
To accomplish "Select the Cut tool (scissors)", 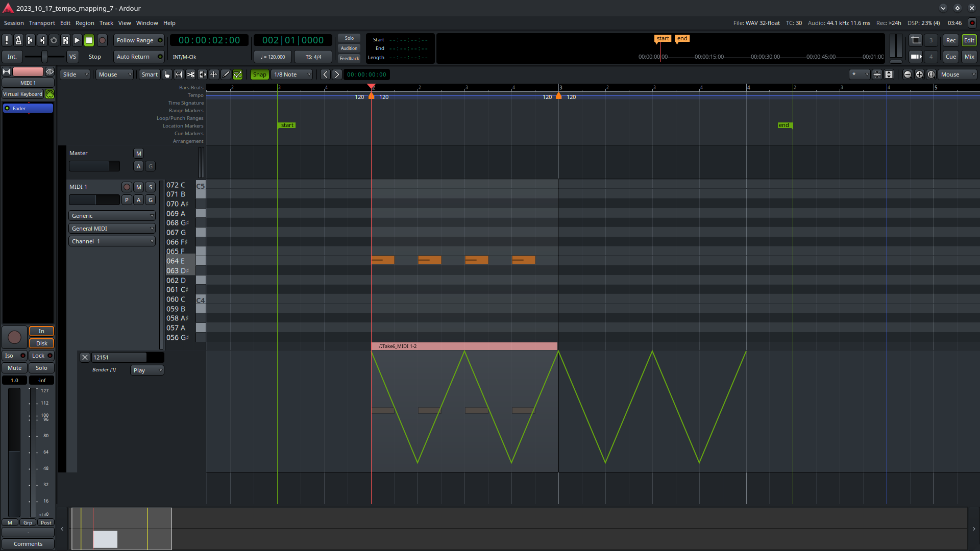I will 190,74.
